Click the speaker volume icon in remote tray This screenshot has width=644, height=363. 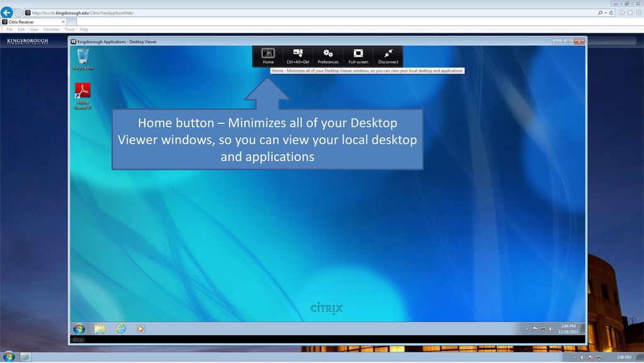tap(551, 329)
